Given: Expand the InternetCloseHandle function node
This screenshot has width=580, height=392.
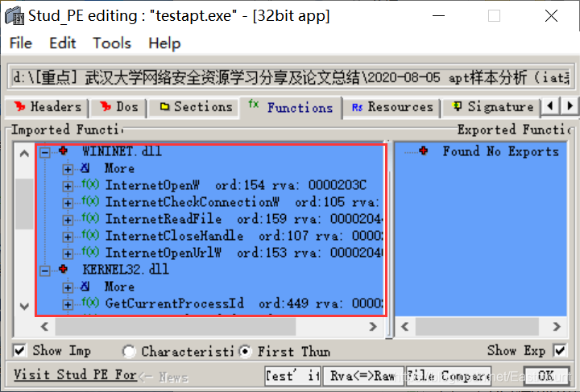Looking at the screenshot, I should tap(68, 237).
